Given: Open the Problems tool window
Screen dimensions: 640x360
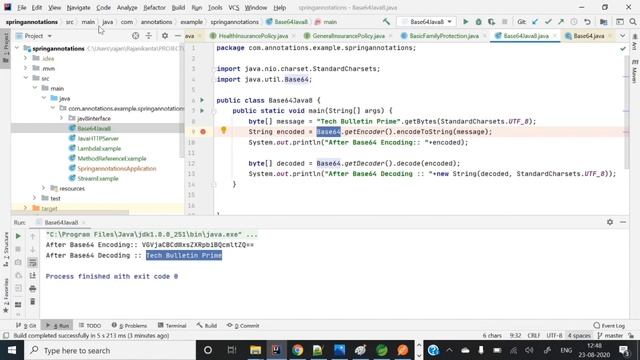Looking at the screenshot, I should [129, 325].
